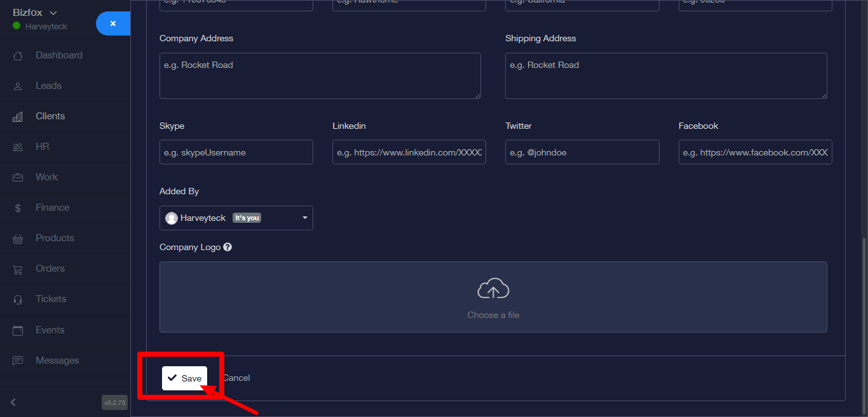Click the Clients building icon

18,117
